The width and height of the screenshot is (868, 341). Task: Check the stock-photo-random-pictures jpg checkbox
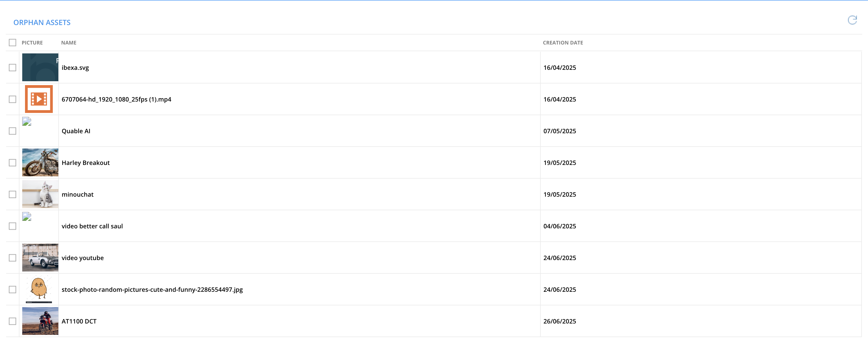13,289
